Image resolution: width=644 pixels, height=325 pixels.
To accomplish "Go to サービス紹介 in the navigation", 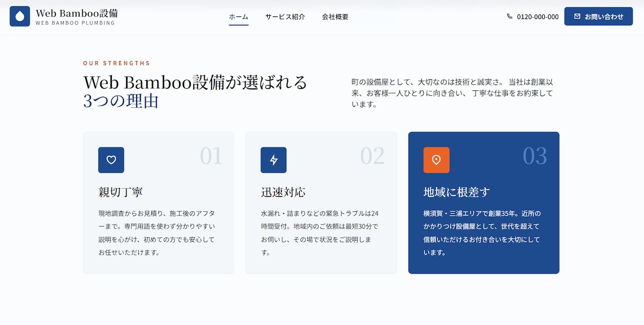I will click(x=285, y=16).
